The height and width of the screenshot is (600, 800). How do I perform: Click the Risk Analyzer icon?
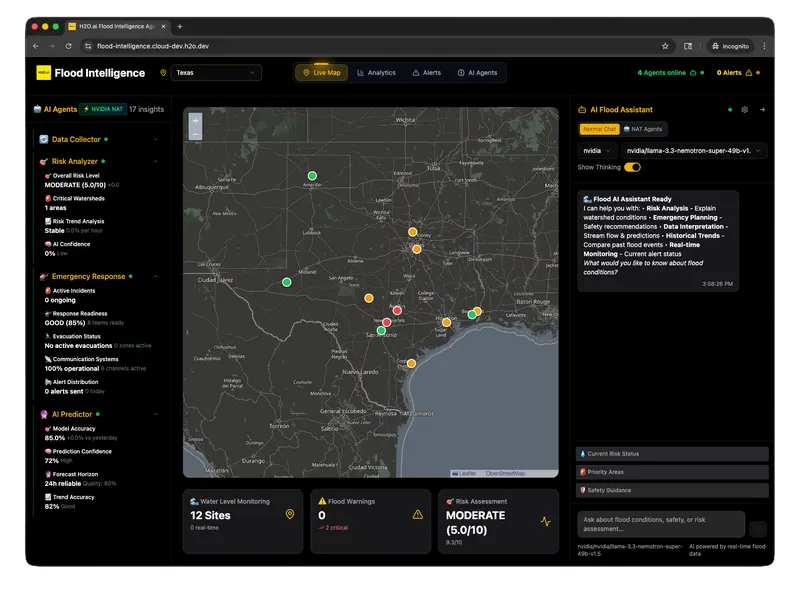(x=44, y=161)
